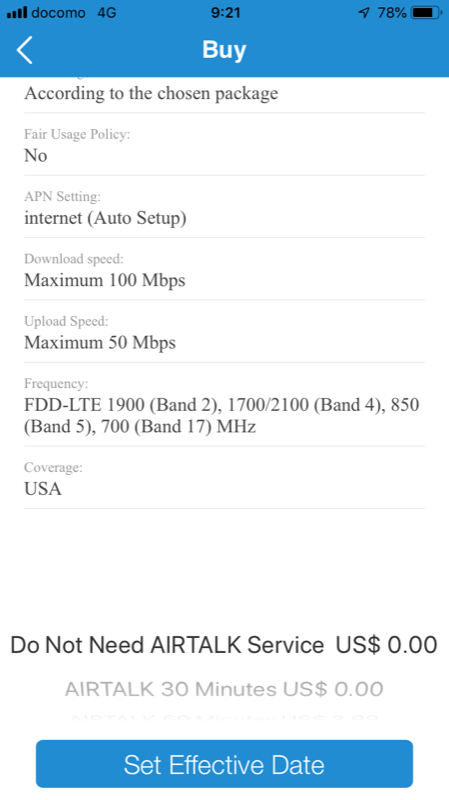Tap the 4G network indicator
This screenshot has height=800, width=449.
[x=107, y=13]
